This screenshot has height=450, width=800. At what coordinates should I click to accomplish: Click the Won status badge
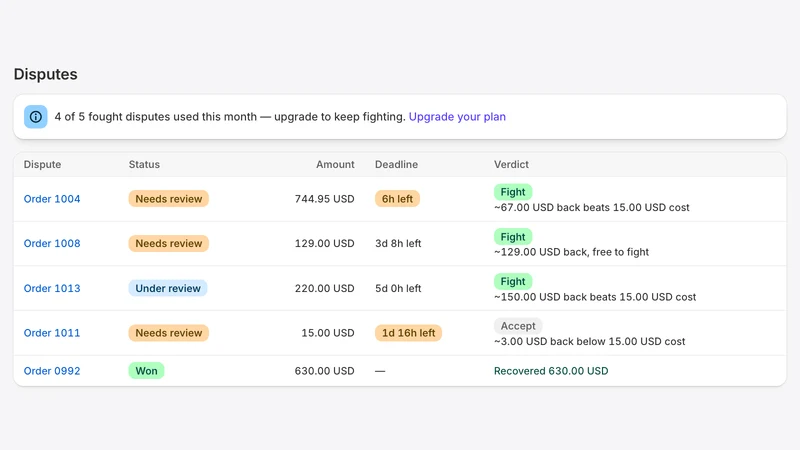(x=146, y=371)
